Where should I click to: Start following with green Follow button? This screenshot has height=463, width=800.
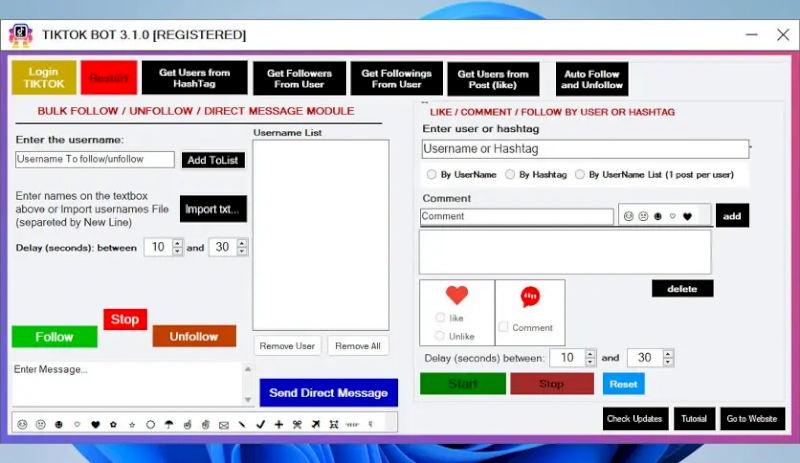click(55, 337)
